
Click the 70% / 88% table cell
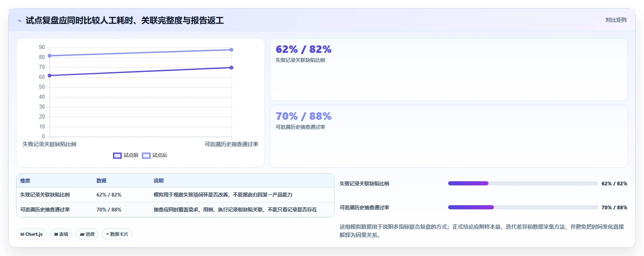(x=109, y=210)
